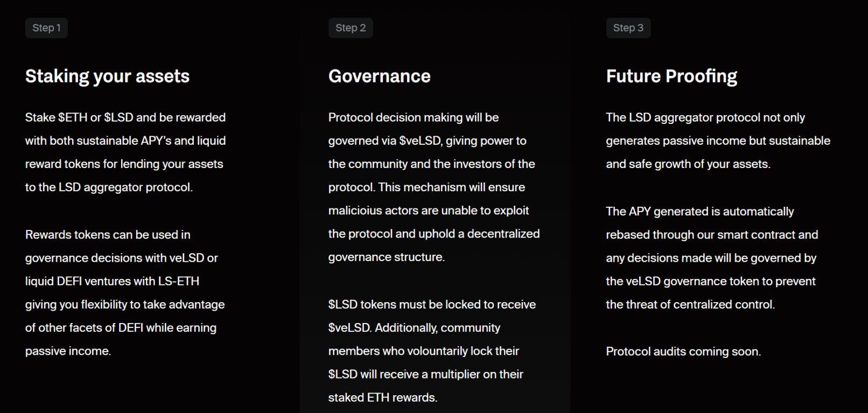Click the APY generated is automatically line

(x=699, y=212)
